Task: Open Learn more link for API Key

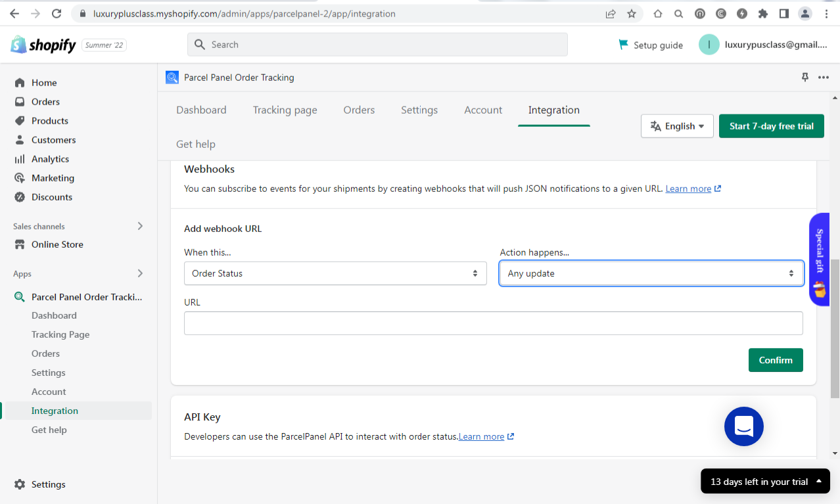Action: [x=486, y=436]
